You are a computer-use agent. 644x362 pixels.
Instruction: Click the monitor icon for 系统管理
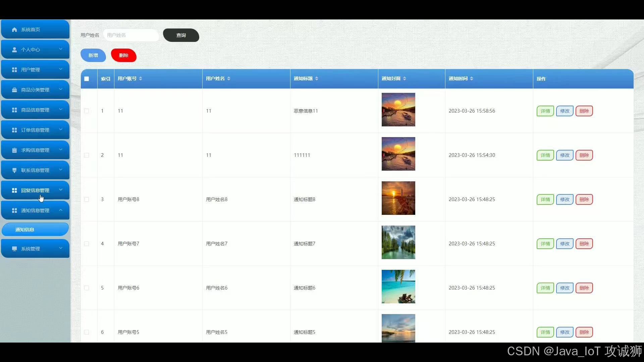point(14,249)
